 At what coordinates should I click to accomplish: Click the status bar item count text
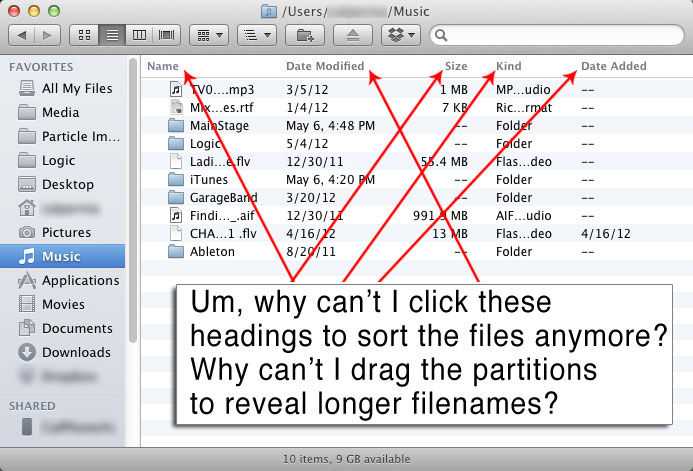[x=346, y=459]
